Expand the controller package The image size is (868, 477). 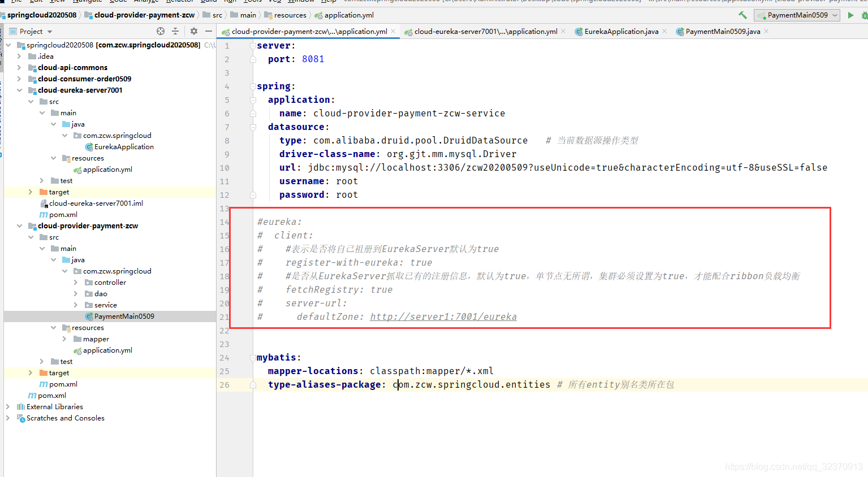coord(76,283)
